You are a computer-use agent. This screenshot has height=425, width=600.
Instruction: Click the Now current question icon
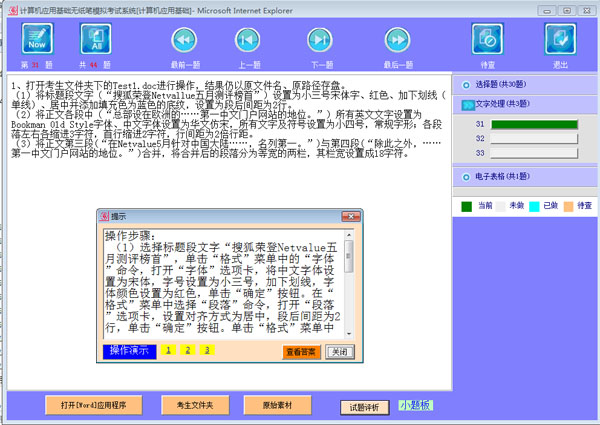(37, 38)
